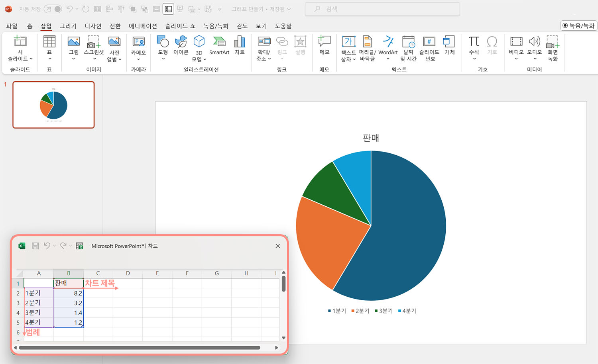Switch to the 보기 tab

pyautogui.click(x=261, y=26)
